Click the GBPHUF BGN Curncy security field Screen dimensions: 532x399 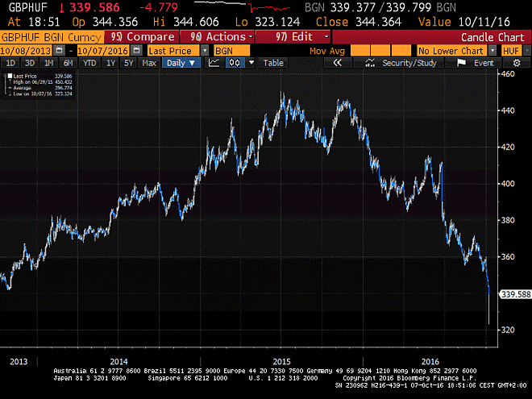(x=52, y=37)
